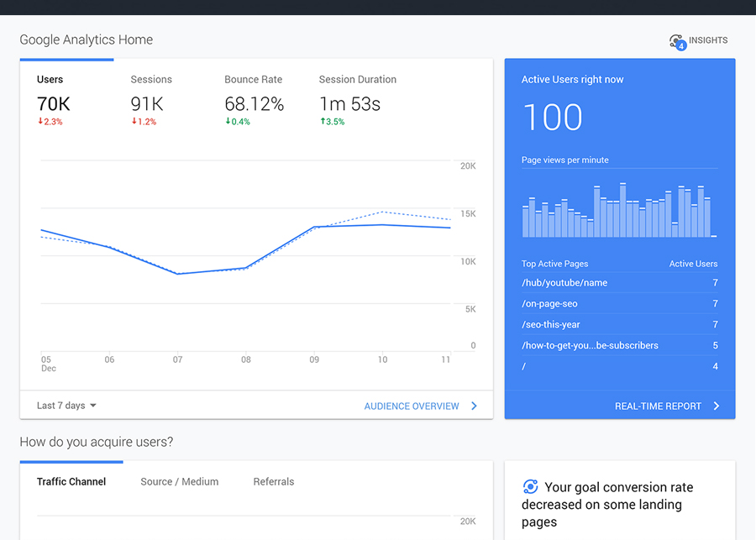
Task: Click the How do you acquire users heading
Action: [x=97, y=442]
